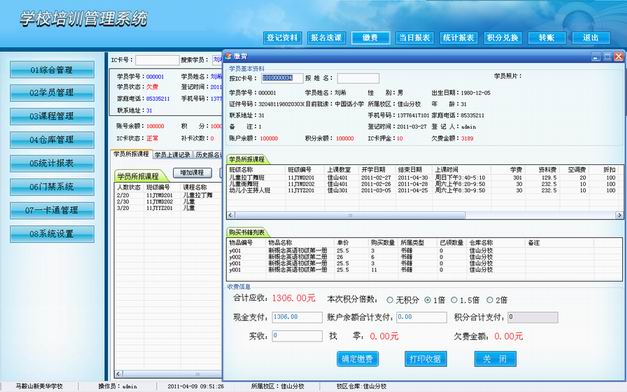
Task: Focus the 积分合计支付 field
Action: [533, 317]
